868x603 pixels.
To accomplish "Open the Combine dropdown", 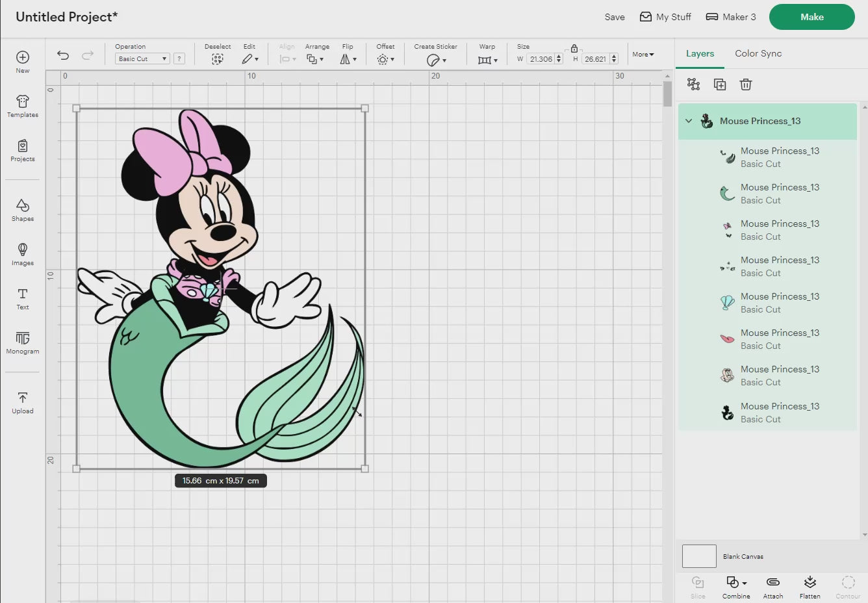I will click(736, 586).
